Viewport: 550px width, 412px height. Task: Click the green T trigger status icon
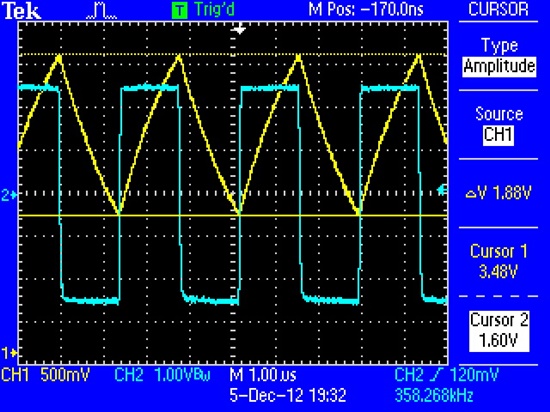[180, 11]
